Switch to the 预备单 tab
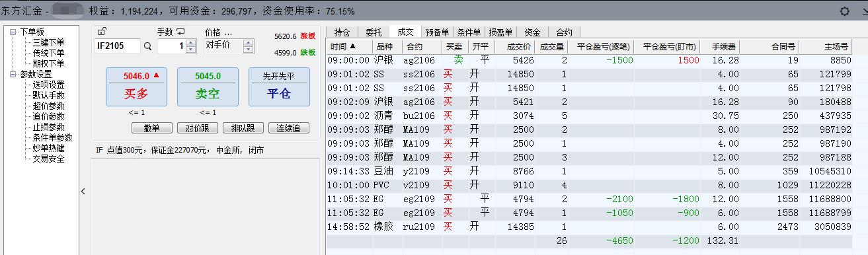 tap(437, 32)
